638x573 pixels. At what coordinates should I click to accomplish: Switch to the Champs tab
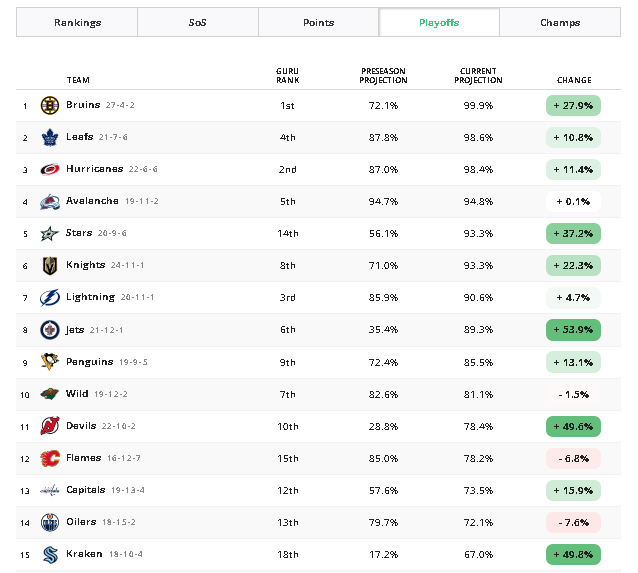[x=560, y=22]
